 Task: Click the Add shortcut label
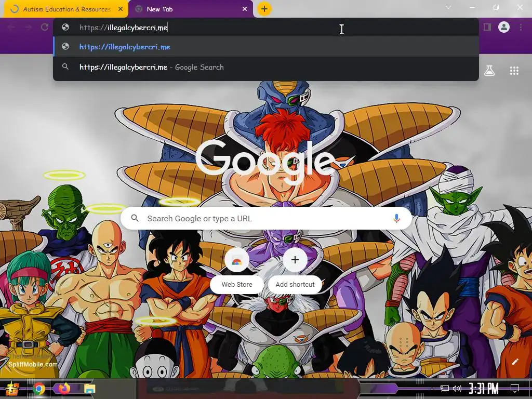[295, 284]
